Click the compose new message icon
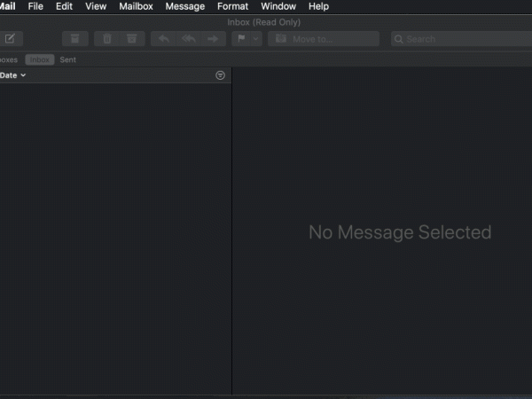Viewport: 532px width, 399px height. 10,39
